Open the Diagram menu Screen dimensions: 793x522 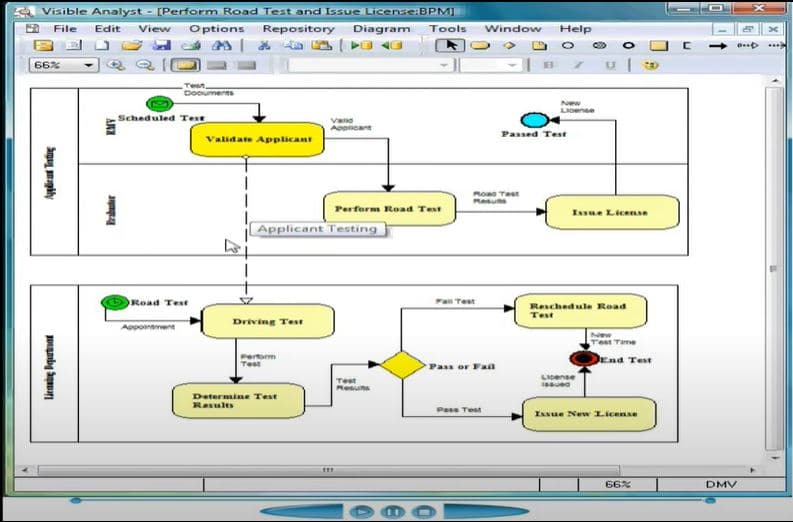[x=380, y=29]
